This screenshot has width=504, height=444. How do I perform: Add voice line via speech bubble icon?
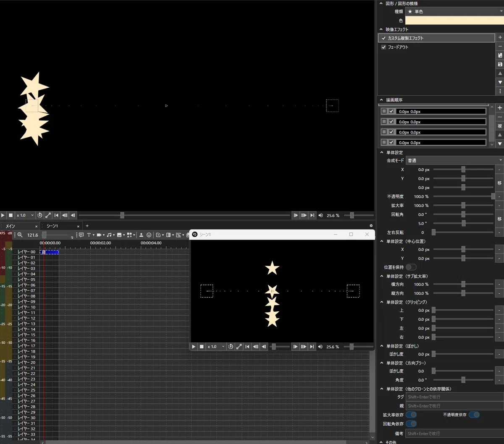[x=81, y=235]
